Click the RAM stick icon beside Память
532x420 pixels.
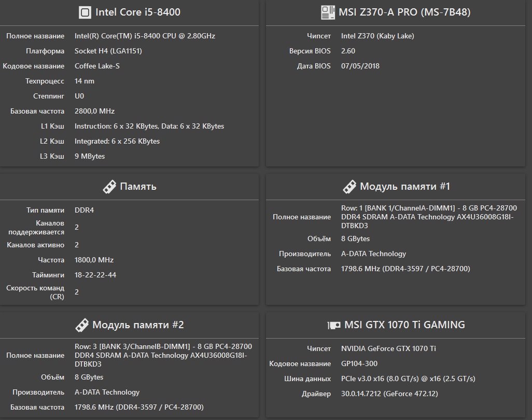point(109,187)
